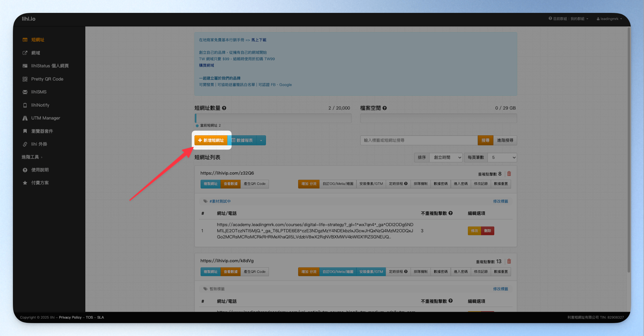The width and height of the screenshot is (644, 336).
Task: Open the 每頁筆數 dropdown showing 5
Action: [502, 158]
